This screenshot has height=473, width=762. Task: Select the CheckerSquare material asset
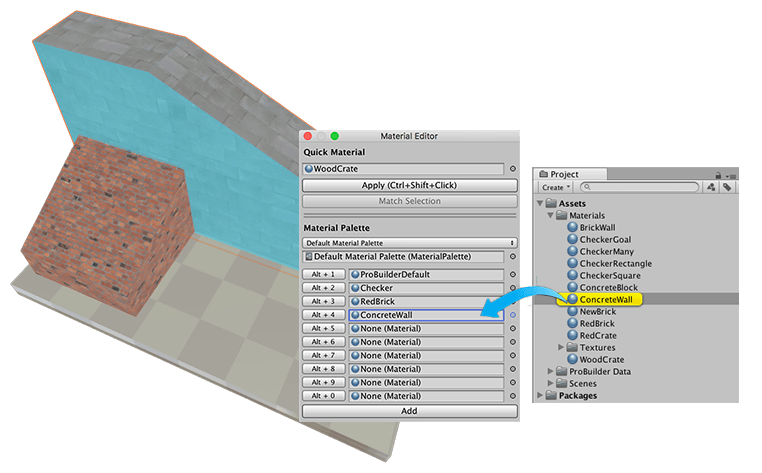(x=604, y=275)
